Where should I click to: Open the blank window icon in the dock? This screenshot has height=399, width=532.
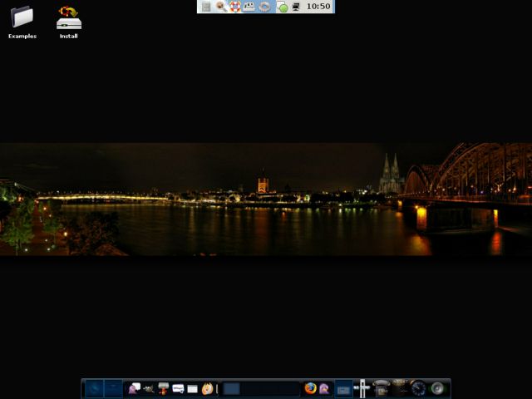coord(192,389)
